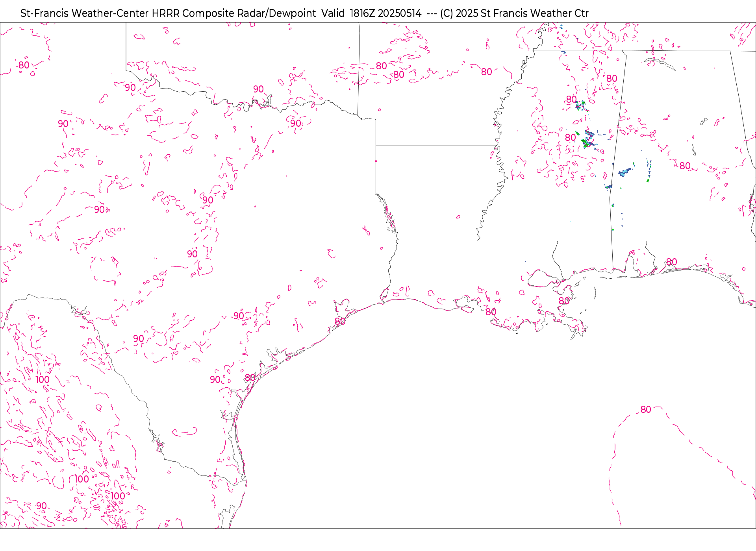756x551 pixels.
Task: Click the '(C) 2025 St Francis Weather Ctr' copyright text
Action: [514, 13]
